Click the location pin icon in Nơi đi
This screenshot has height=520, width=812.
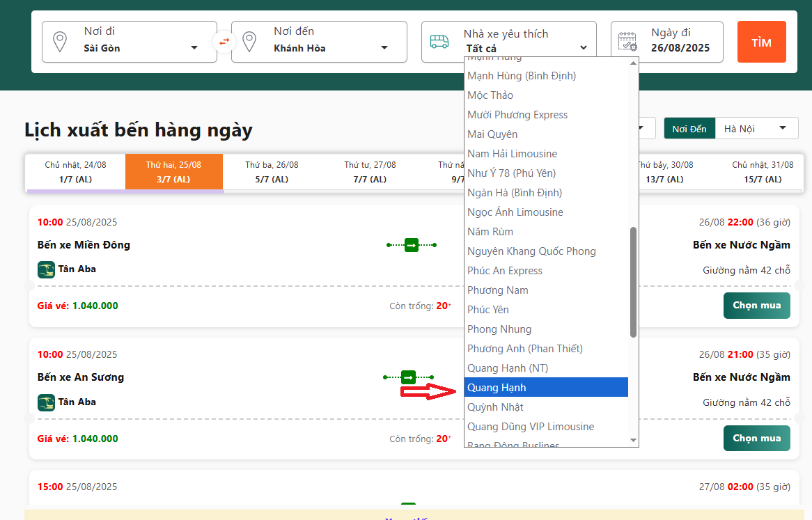coord(61,42)
